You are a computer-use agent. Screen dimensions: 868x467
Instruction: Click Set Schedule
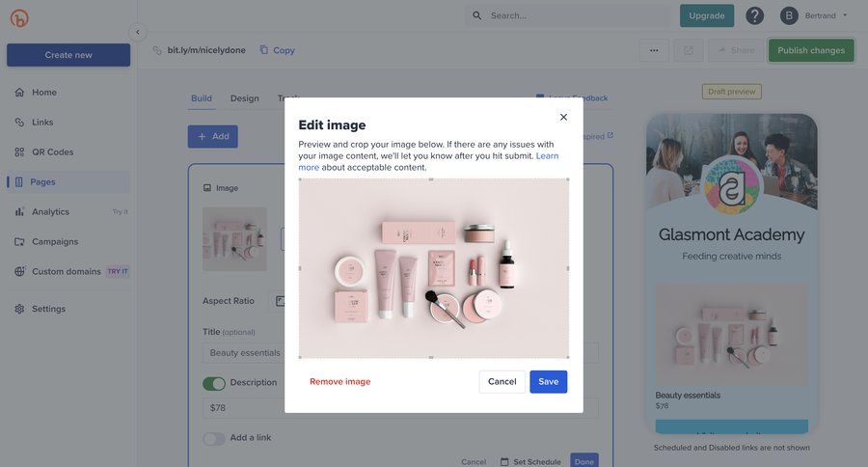pos(530,461)
